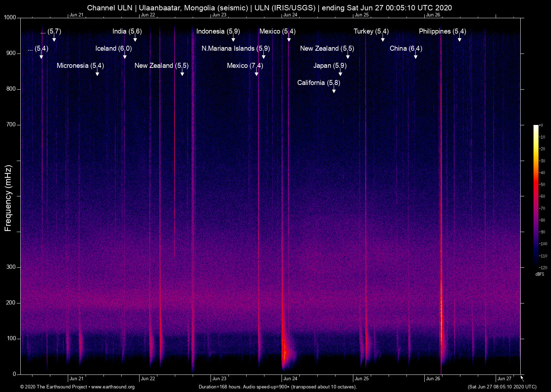Click the Jun 21 axis date label

click(77, 378)
